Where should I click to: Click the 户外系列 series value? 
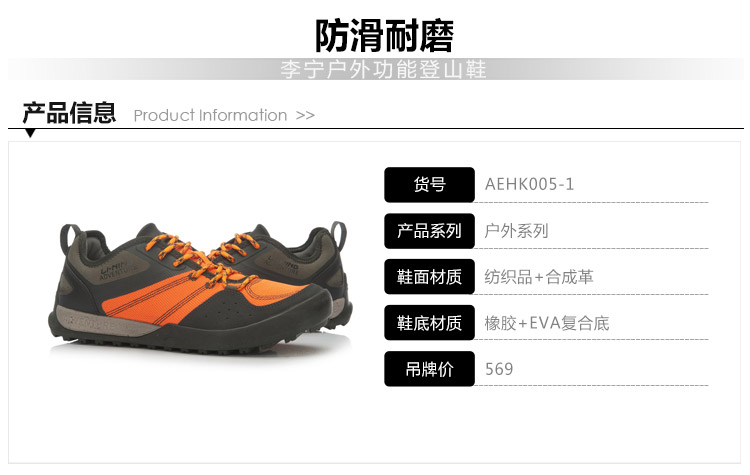click(x=516, y=231)
